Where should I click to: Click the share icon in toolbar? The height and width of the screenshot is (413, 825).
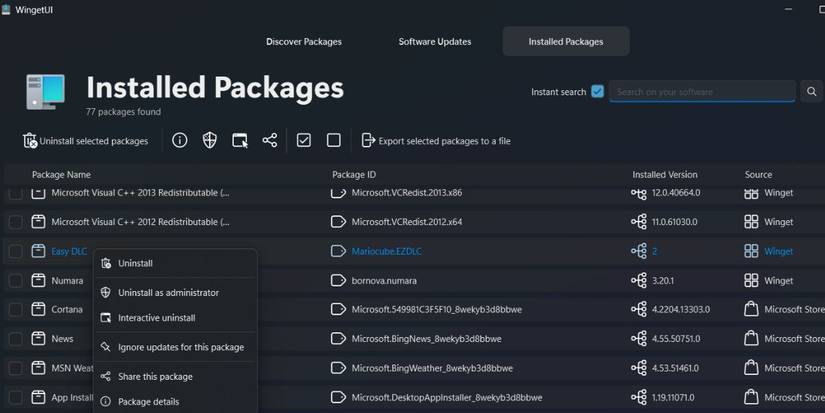click(x=270, y=141)
